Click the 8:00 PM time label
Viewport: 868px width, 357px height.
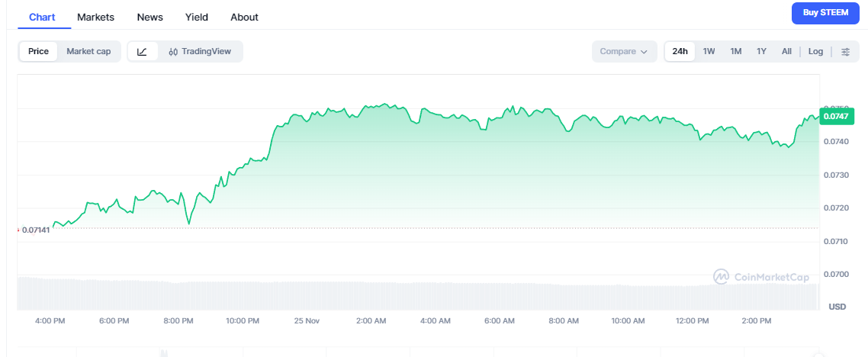(x=178, y=320)
